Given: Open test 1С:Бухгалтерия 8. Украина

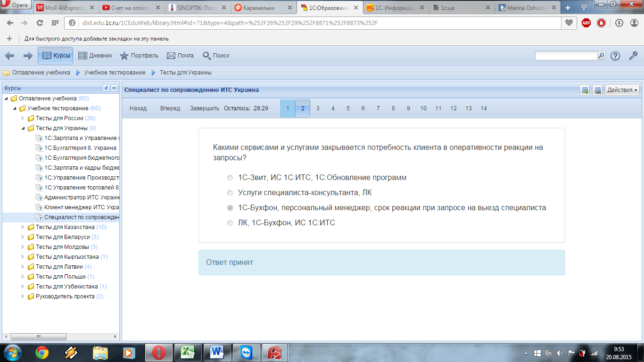Looking at the screenshot, I should coord(80,148).
